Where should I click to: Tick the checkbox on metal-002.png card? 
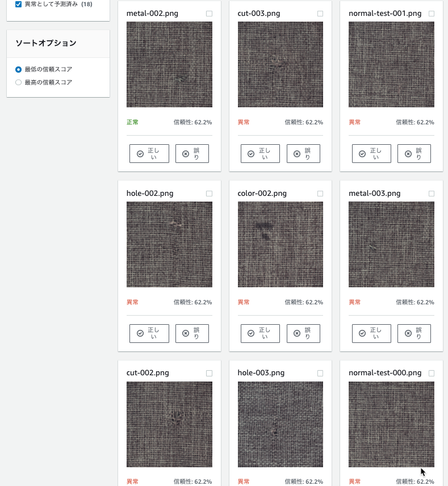point(210,14)
